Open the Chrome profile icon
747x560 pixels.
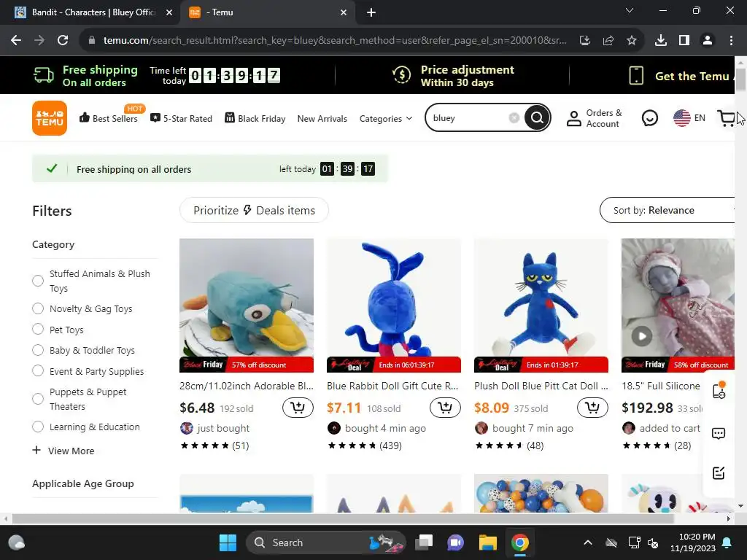[708, 41]
